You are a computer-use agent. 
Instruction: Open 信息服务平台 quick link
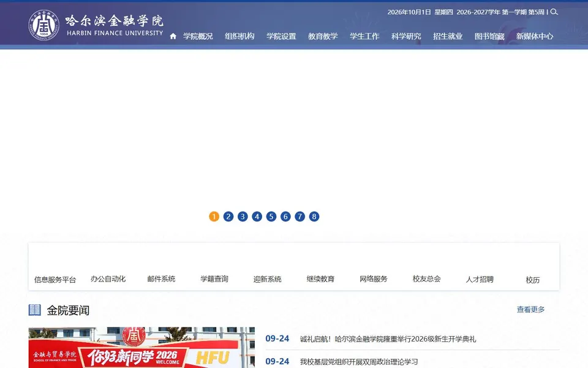tap(55, 280)
